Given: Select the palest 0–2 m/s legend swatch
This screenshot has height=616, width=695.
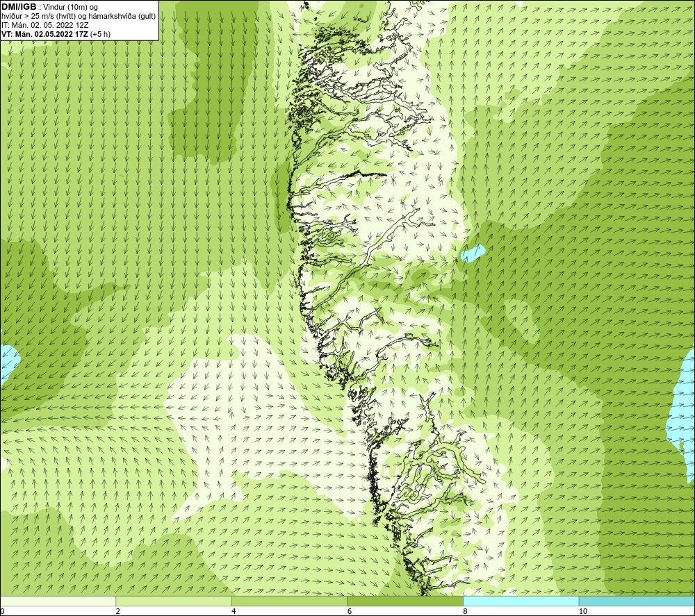Looking at the screenshot, I should point(58,601).
